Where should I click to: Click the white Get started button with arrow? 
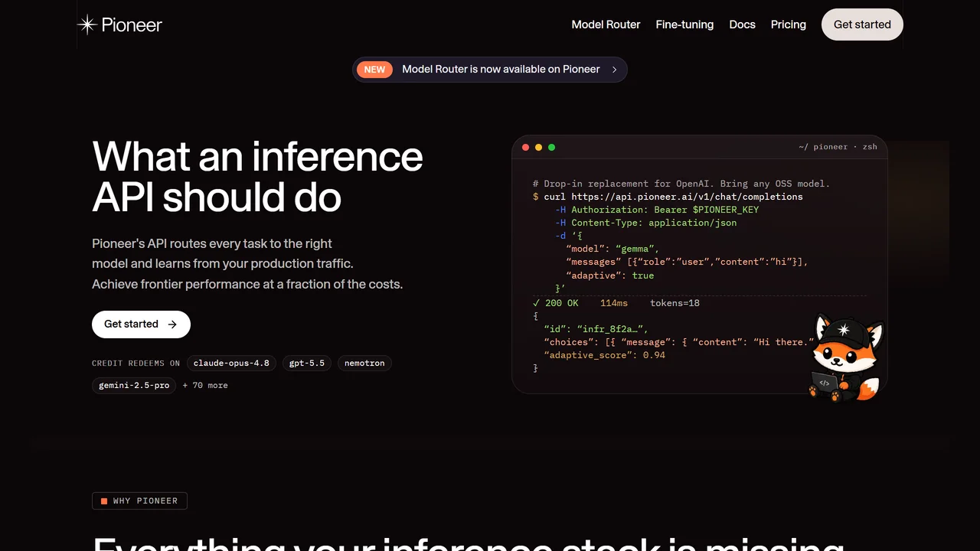pos(141,324)
